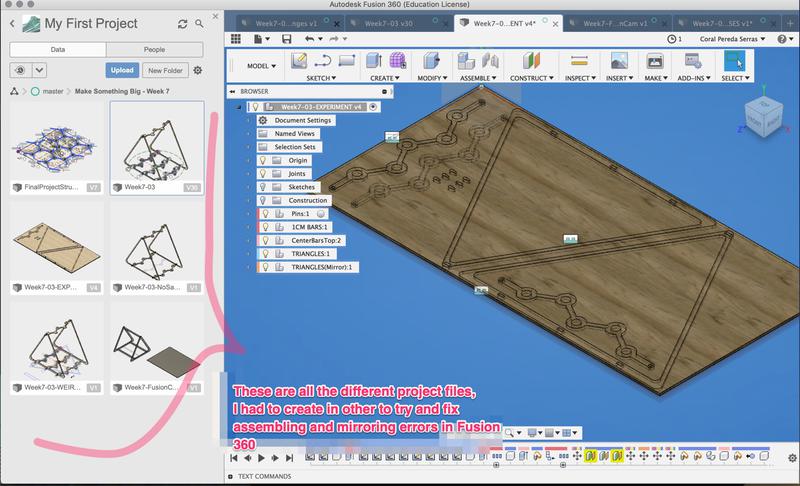Select the Create Sketch tool
Image resolution: width=800 pixels, height=486 pixels.
(x=299, y=61)
